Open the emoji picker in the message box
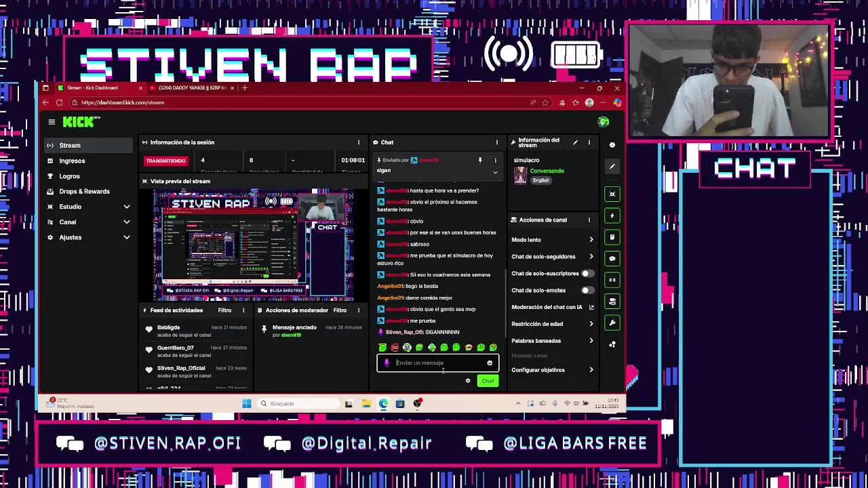868x488 pixels. [490, 363]
